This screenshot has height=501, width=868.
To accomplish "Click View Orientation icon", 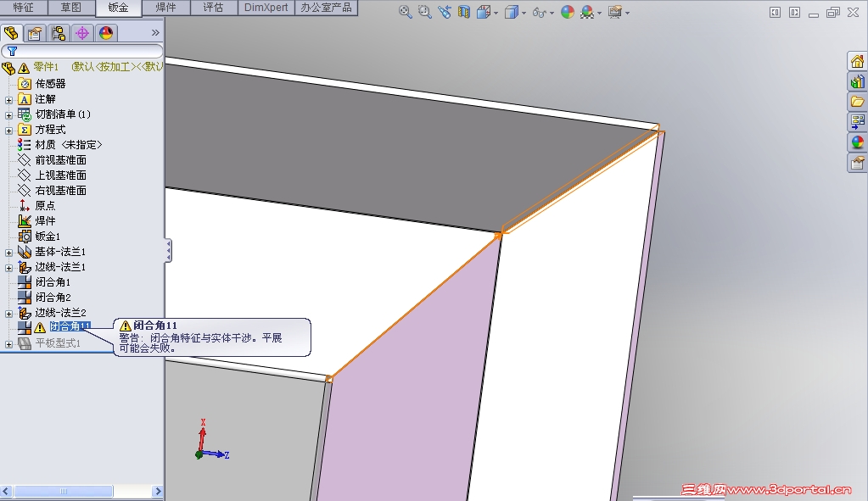I will click(x=484, y=12).
